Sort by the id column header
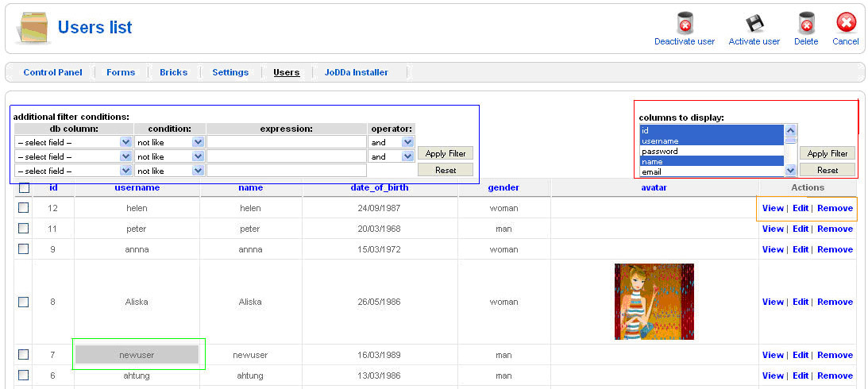 (53, 187)
